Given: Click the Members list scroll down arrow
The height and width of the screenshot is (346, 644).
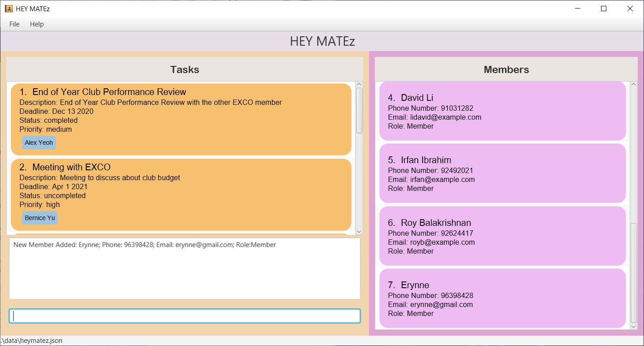Looking at the screenshot, I should (633, 327).
